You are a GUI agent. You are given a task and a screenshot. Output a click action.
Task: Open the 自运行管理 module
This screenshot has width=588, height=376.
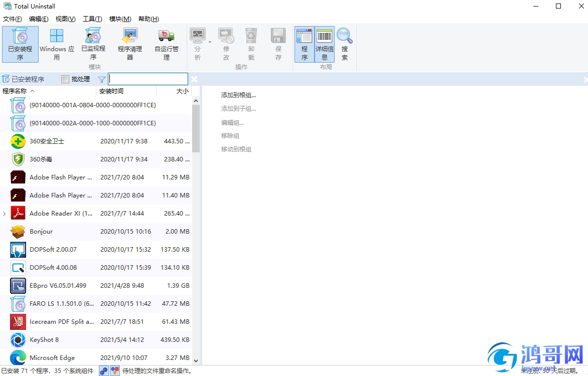pos(167,44)
